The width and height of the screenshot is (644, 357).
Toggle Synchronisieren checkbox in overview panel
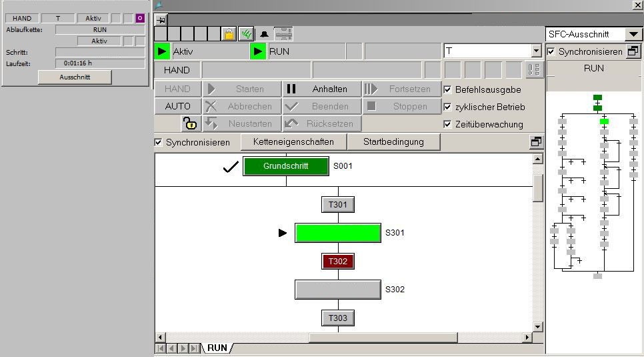tap(551, 51)
